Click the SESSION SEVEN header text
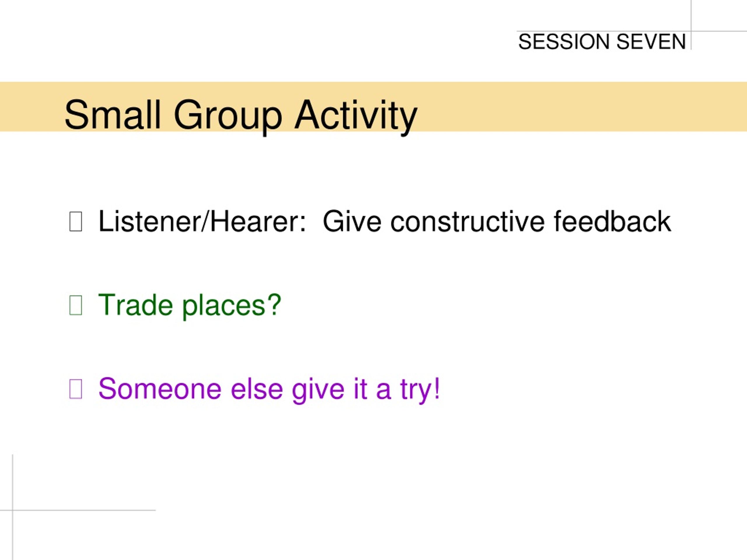 pos(602,42)
